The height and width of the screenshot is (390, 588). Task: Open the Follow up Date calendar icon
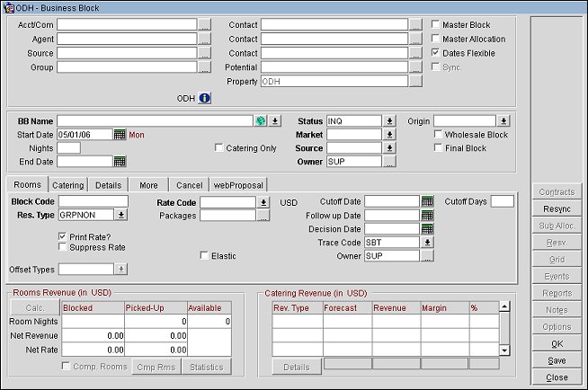[x=427, y=216]
